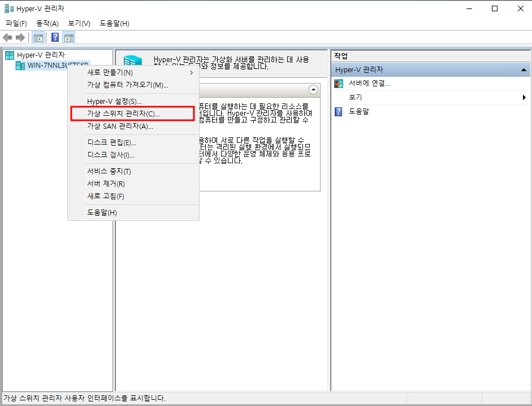
Task: Open the 보기(V) menu
Action: point(79,23)
